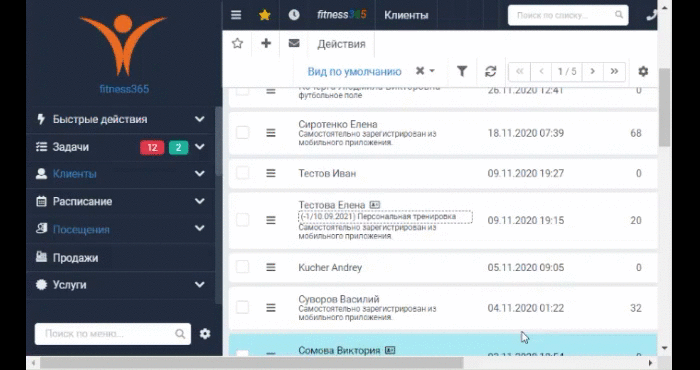The height and width of the screenshot is (370, 700).
Task: Open row menu for Тестова Елена
Action: point(271,220)
